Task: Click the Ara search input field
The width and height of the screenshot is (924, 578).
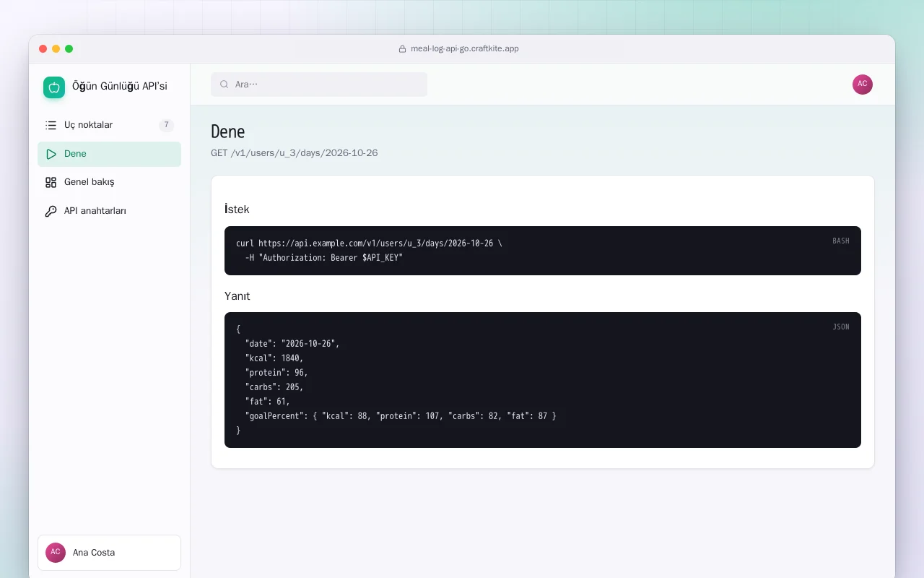Action: click(319, 85)
